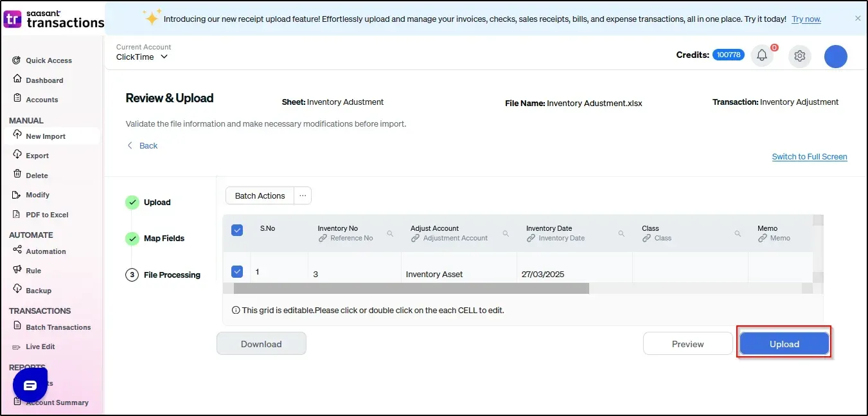
Task: Open settings via the gear icon
Action: tap(799, 56)
